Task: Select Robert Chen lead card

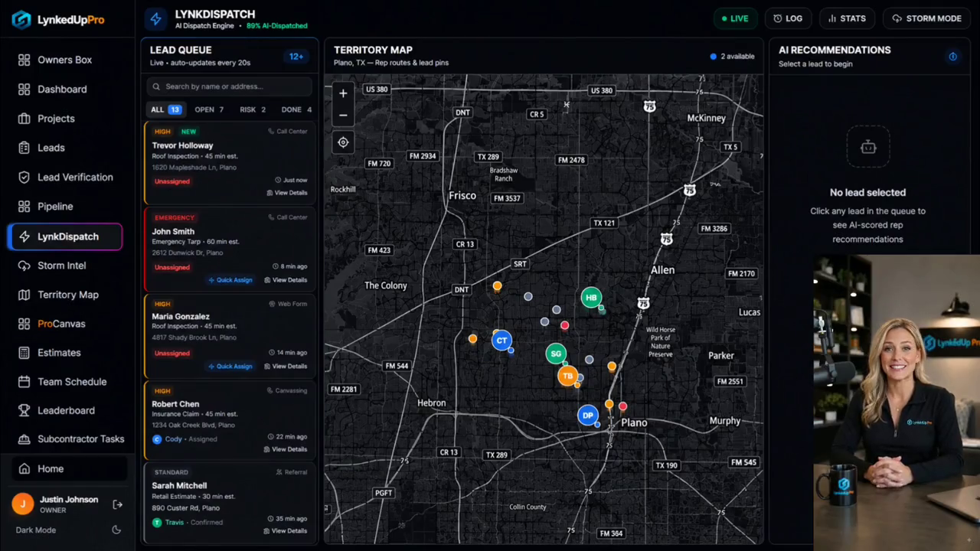Action: pyautogui.click(x=230, y=419)
